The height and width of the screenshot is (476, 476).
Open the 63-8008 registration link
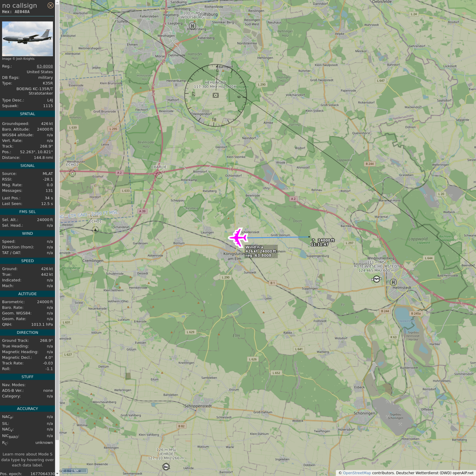click(45, 66)
